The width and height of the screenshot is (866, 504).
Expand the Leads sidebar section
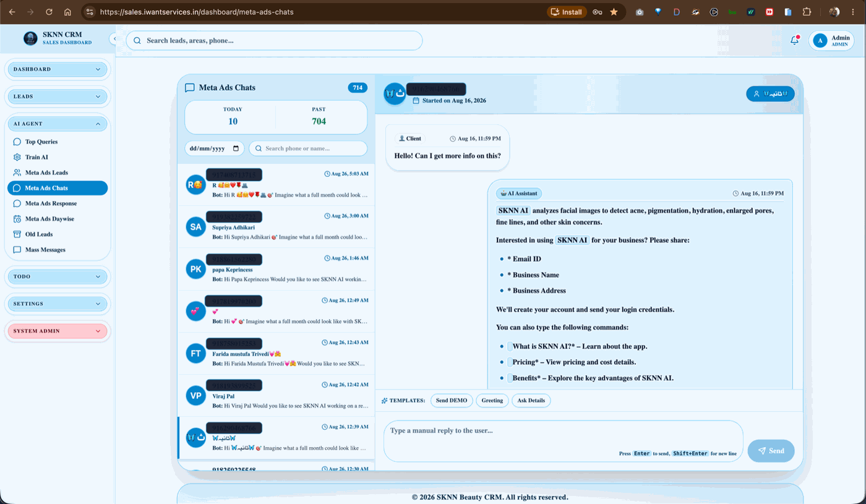click(57, 96)
